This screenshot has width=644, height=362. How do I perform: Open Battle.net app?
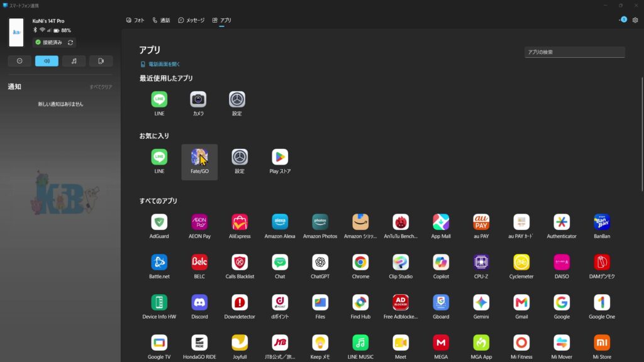159,262
